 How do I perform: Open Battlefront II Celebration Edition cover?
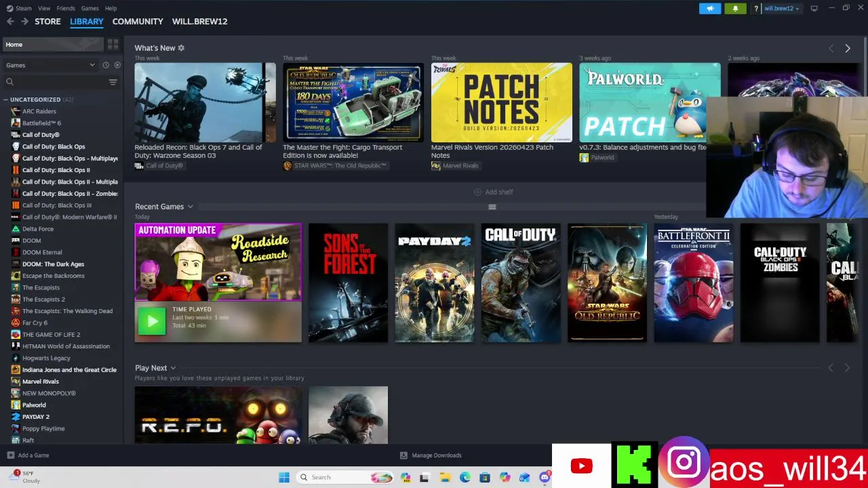(693, 283)
